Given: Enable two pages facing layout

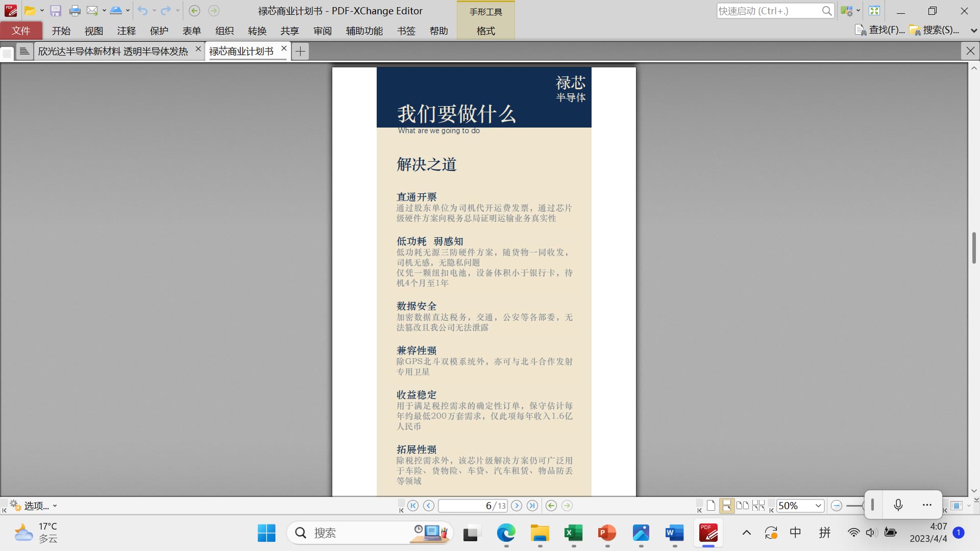Looking at the screenshot, I should 742,506.
